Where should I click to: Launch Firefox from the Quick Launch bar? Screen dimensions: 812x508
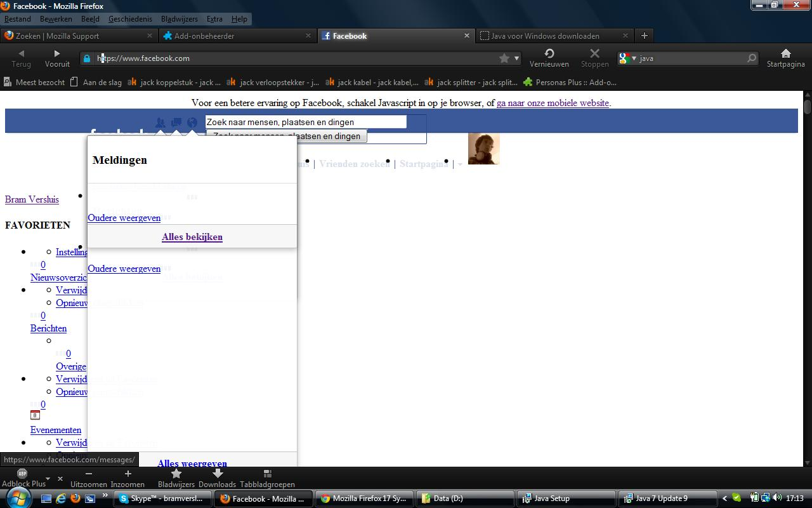pos(75,498)
